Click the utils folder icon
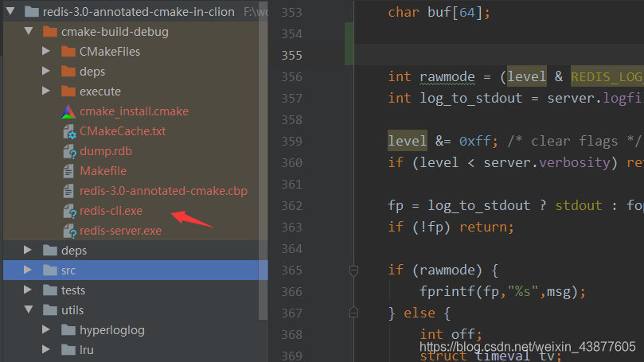The image size is (644, 362). 50,309
